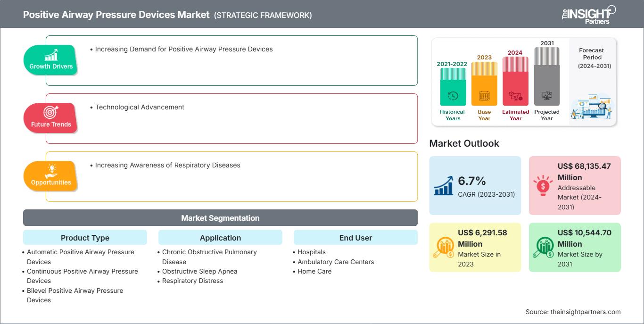Click the Historical Years clock icon
Screen dimensions: 644x324
pyautogui.click(x=452, y=95)
